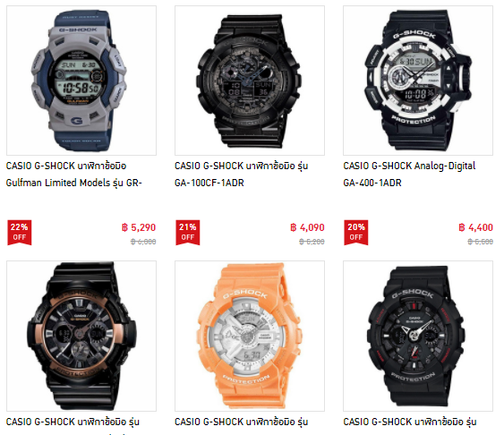
Task: Click the 20% OFF discount badge
Action: click(355, 233)
